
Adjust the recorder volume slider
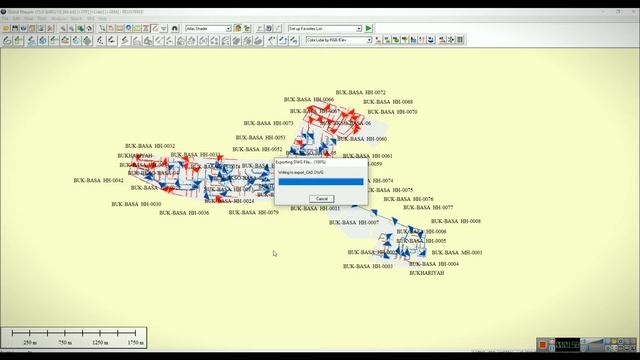[594, 342]
